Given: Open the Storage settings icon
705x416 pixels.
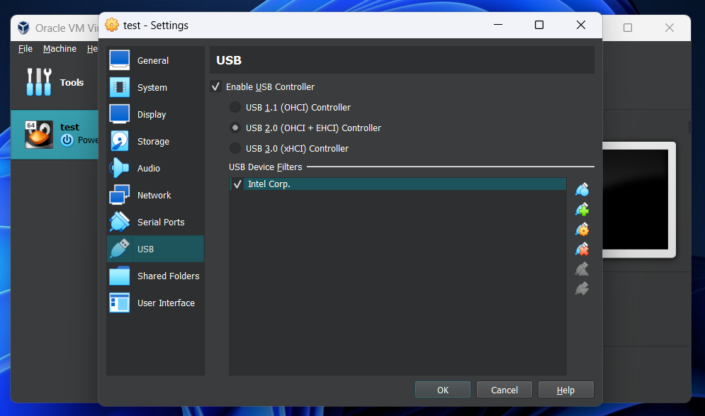Looking at the screenshot, I should tap(120, 142).
